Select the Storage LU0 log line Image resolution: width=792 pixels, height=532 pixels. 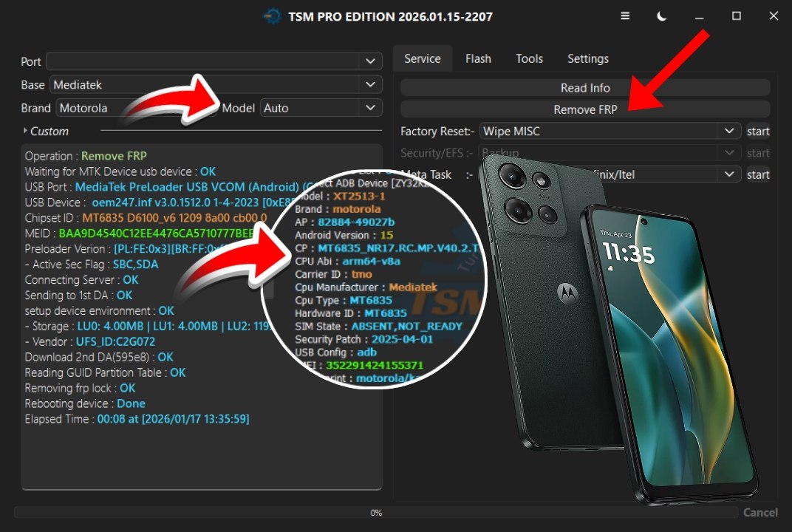coord(148,327)
